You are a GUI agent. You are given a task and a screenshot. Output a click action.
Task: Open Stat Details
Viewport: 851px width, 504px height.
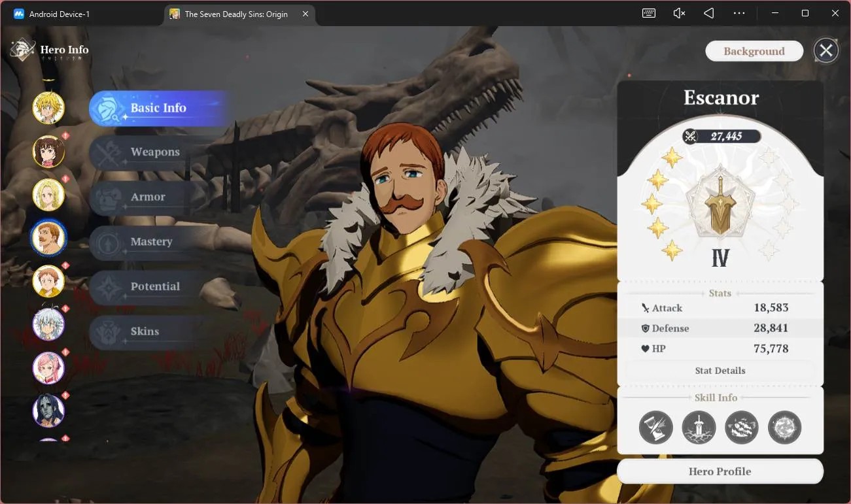coord(720,371)
